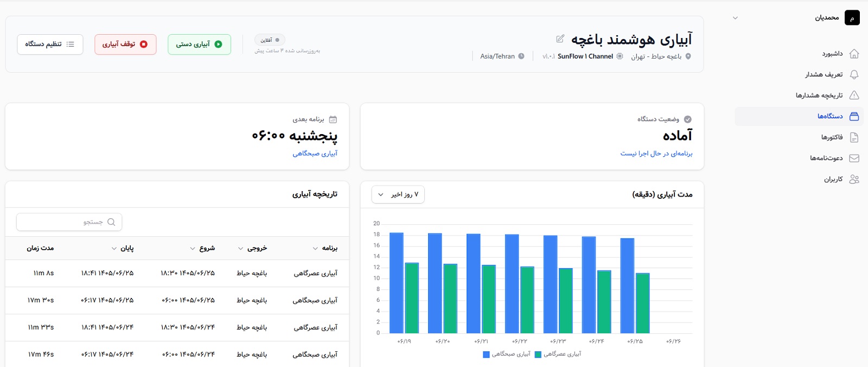Open the شروع column sort arrow

(193, 249)
